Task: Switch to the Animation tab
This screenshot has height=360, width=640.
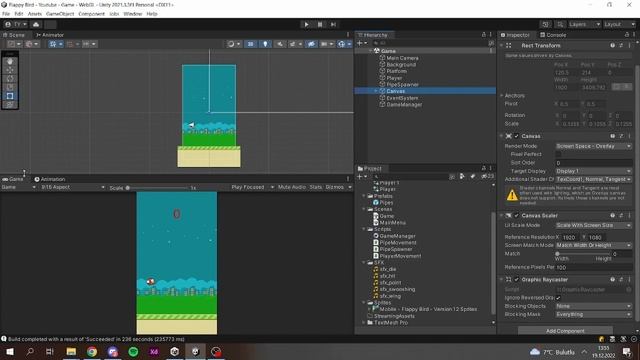Action: pos(49,179)
